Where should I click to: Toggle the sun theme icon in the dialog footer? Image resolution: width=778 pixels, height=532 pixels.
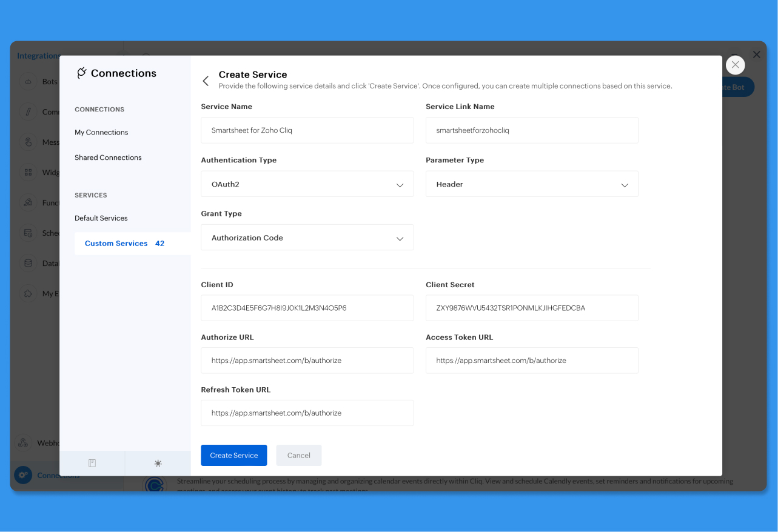tap(158, 464)
